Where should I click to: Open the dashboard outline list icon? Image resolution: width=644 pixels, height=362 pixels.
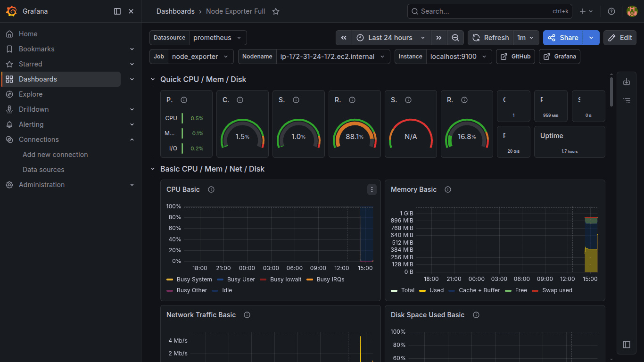coord(627,100)
